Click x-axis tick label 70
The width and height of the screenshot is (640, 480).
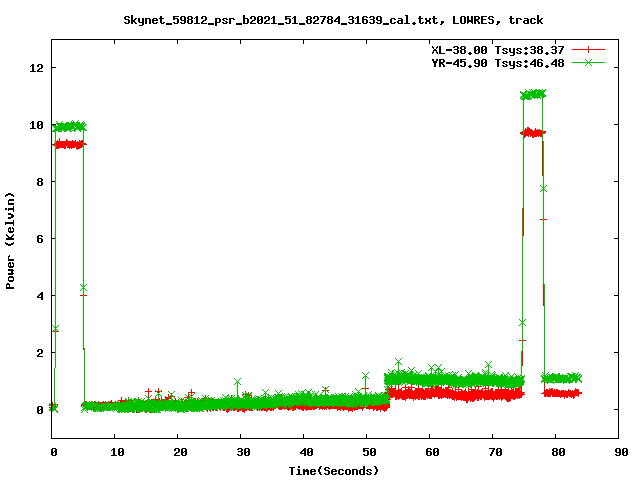coord(495,452)
